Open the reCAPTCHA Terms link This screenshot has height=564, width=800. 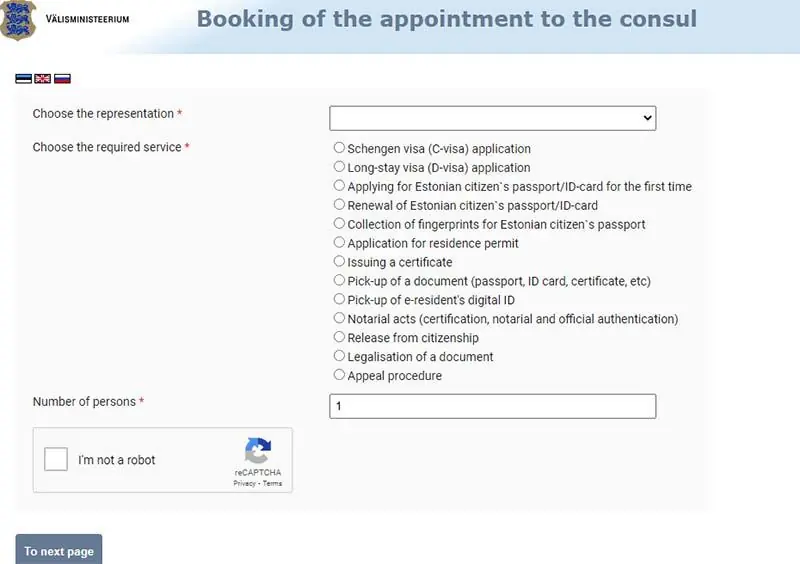click(x=272, y=484)
